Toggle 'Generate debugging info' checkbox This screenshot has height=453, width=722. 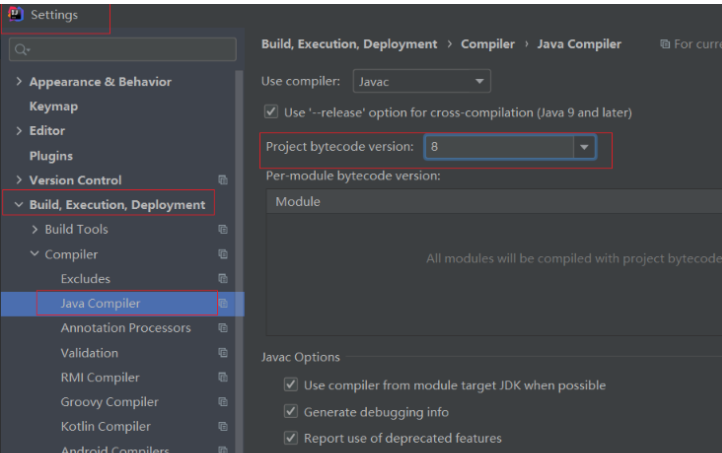point(291,412)
